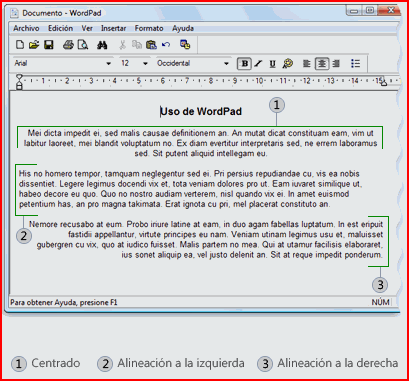The image size is (409, 381).
Task: Toggle Bold formatting
Action: point(244,64)
